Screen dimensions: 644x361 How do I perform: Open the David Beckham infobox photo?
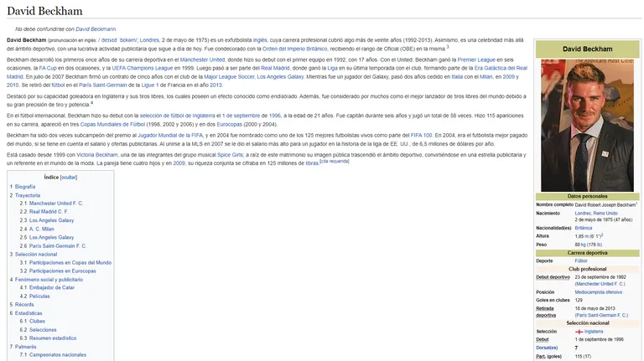coord(587,125)
